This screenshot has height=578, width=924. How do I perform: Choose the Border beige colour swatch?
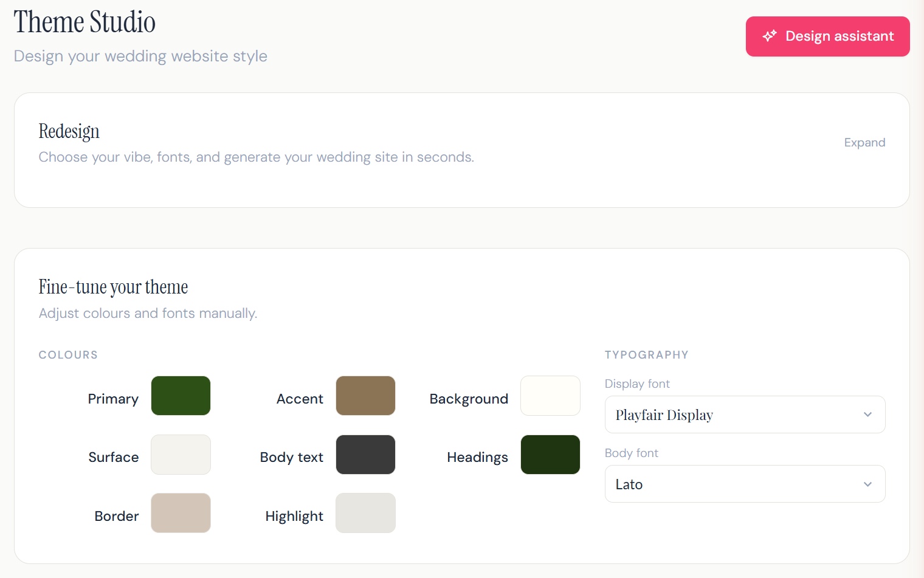click(181, 513)
